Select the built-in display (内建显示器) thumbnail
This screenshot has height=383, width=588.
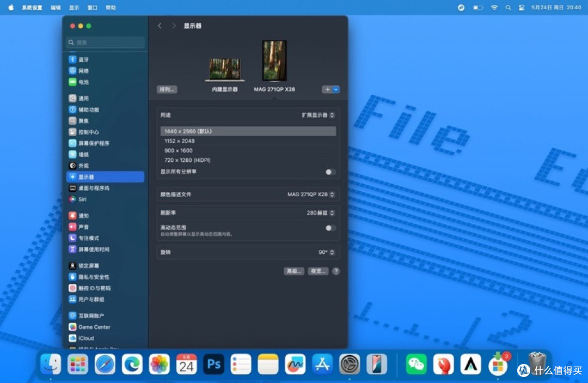pyautogui.click(x=225, y=69)
